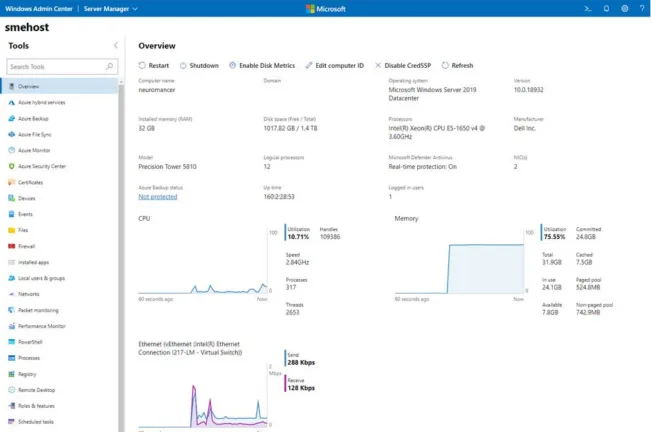
Task: Refresh the Overview page
Action: 457,66
